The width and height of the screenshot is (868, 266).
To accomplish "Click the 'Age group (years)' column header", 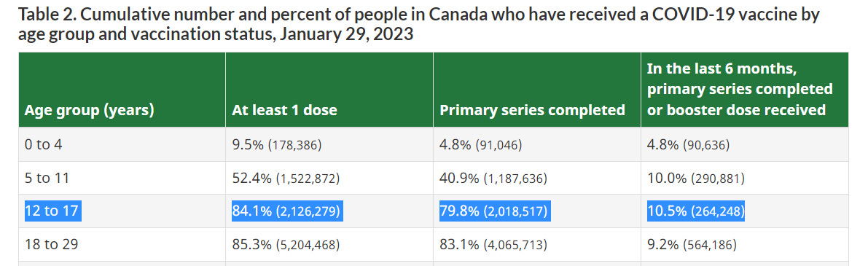I will coord(122,90).
